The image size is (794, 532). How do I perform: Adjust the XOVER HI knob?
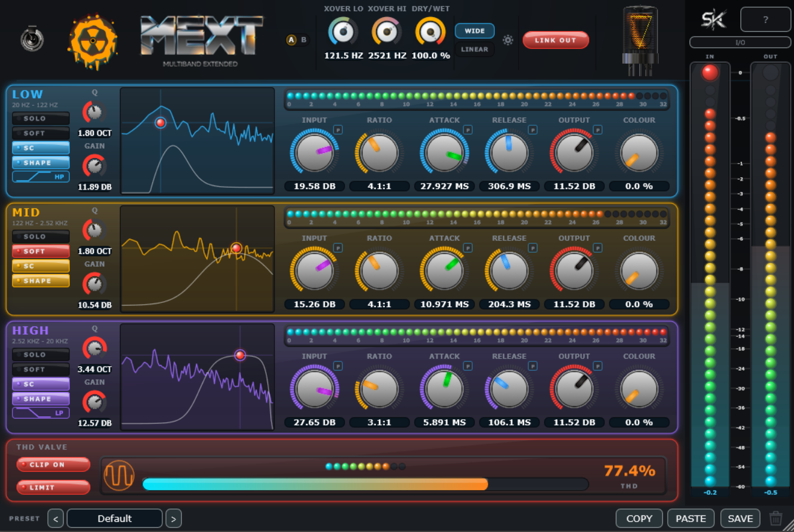click(x=387, y=32)
